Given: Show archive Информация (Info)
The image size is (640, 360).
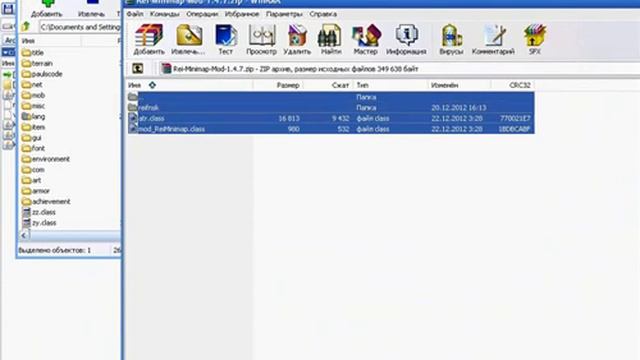Looking at the screenshot, I should pyautogui.click(x=406, y=39).
